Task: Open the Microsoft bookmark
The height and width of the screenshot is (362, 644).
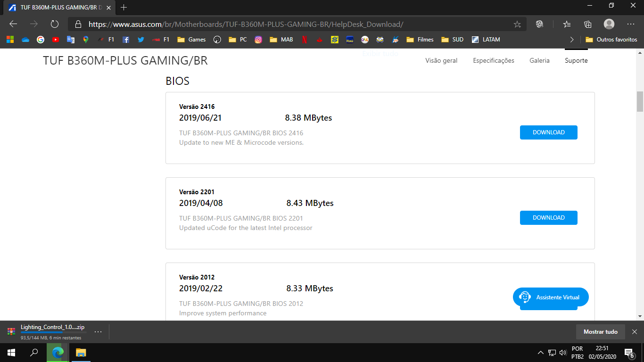Action: tap(10, 40)
